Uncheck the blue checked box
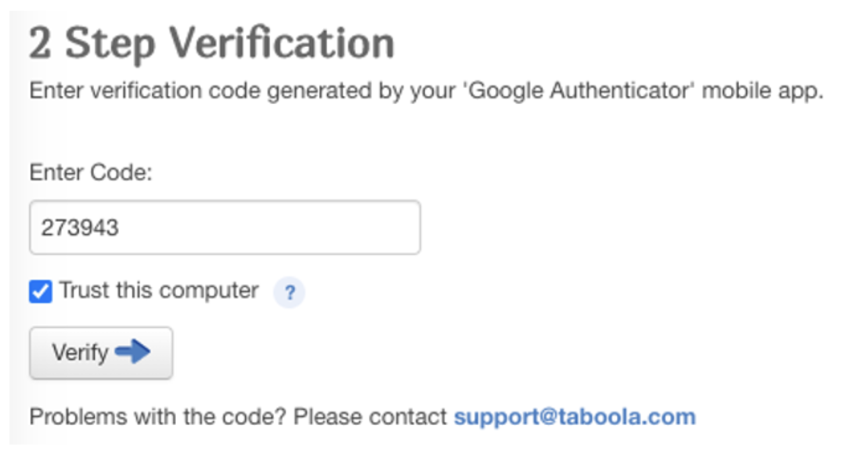868x458 pixels. pos(40,292)
